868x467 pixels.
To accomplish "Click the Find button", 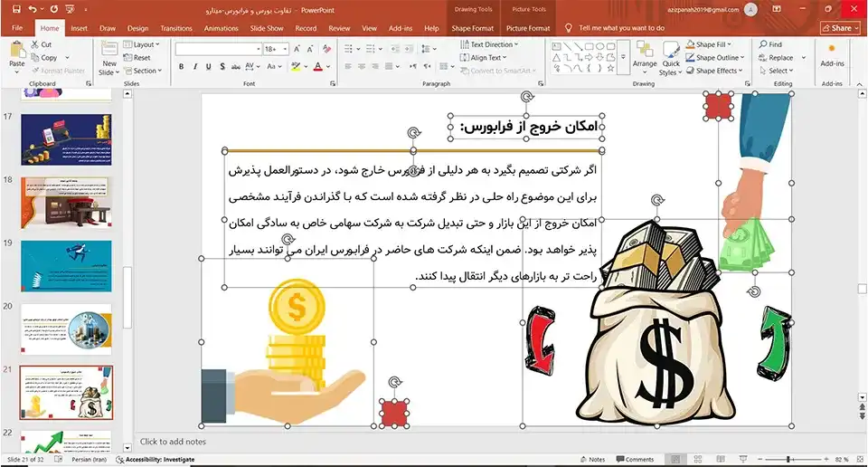I will (x=770, y=44).
